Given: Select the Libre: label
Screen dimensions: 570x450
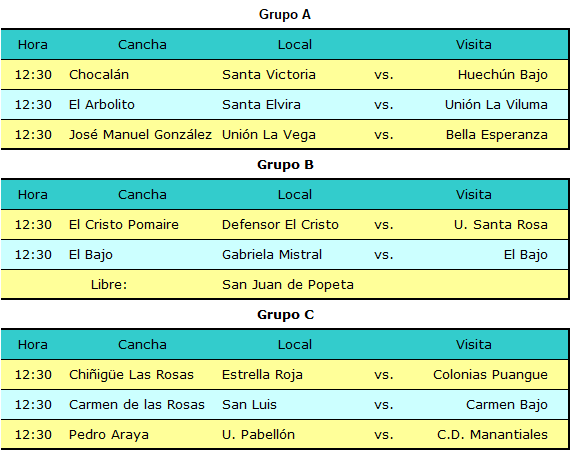Looking at the screenshot, I should point(109,285).
